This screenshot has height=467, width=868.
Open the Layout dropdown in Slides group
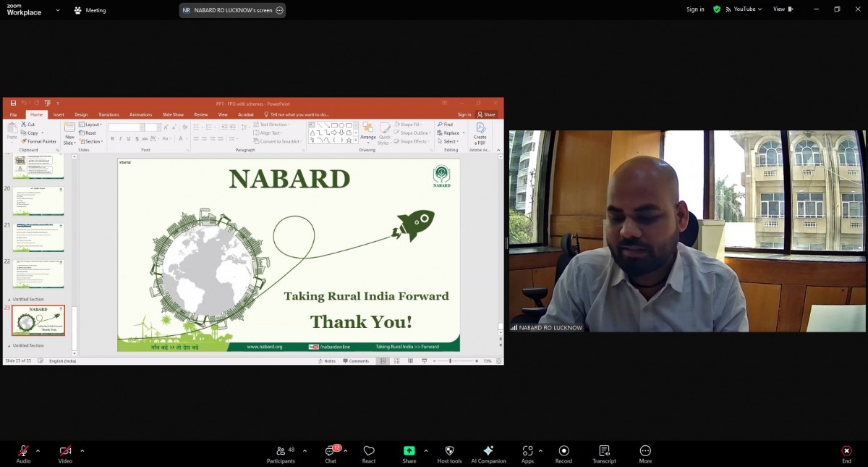91,125
